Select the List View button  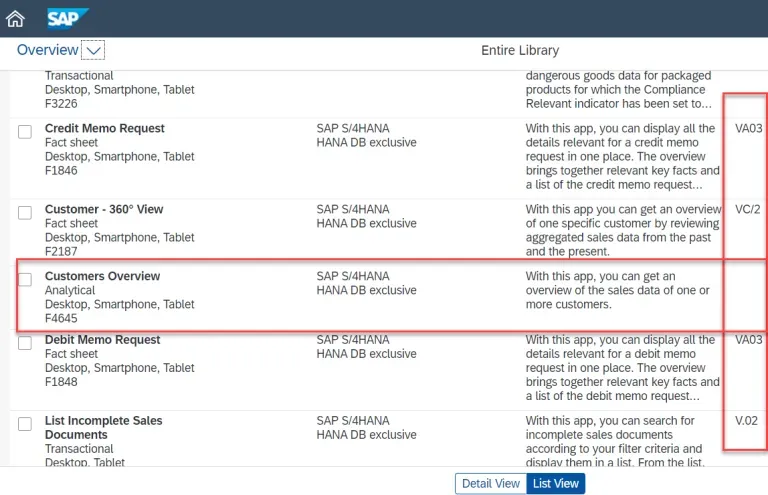point(556,484)
